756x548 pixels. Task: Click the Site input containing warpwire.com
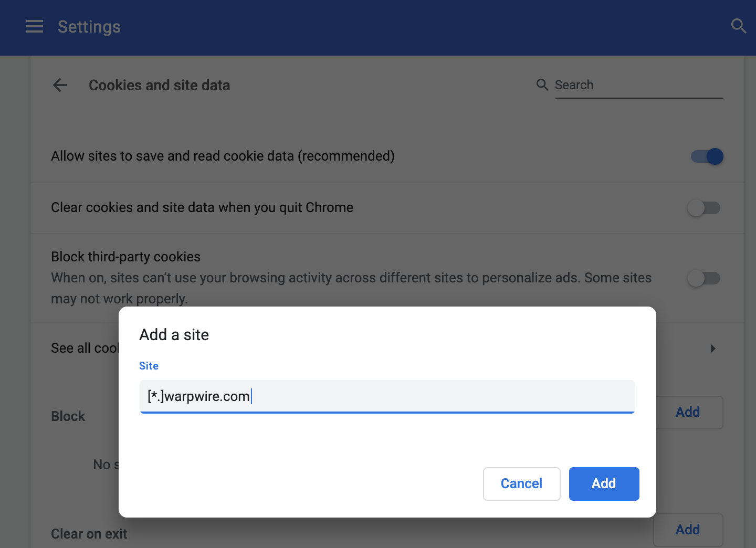click(x=387, y=396)
